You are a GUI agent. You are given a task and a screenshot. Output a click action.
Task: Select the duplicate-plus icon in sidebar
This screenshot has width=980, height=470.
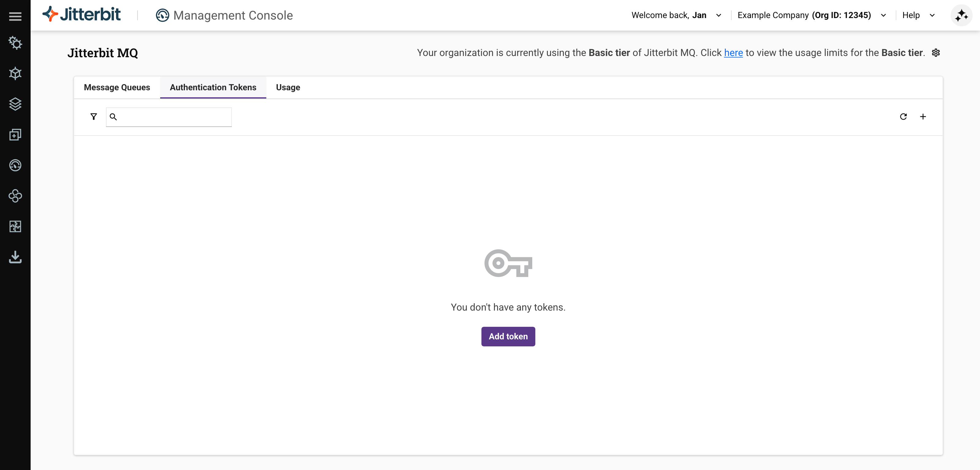click(15, 135)
